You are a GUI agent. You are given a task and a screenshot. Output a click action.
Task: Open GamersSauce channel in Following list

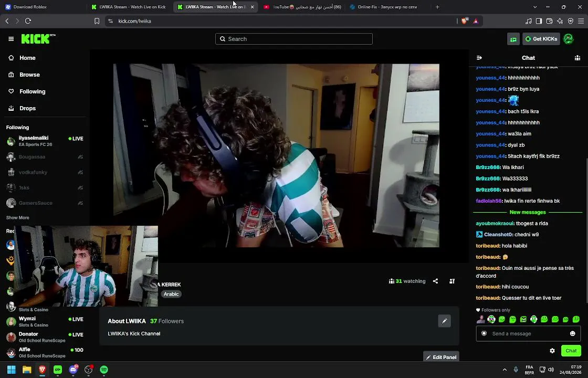45,203
